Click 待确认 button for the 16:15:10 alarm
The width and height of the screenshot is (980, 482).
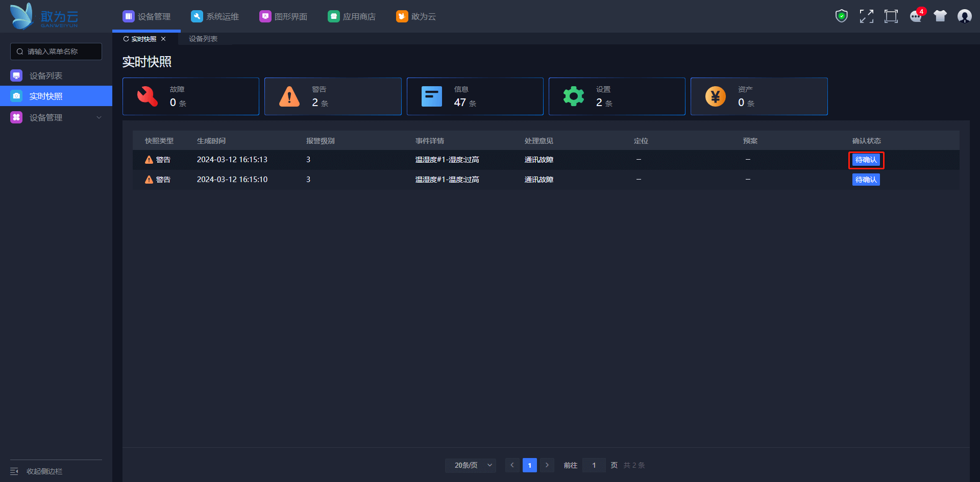866,180
